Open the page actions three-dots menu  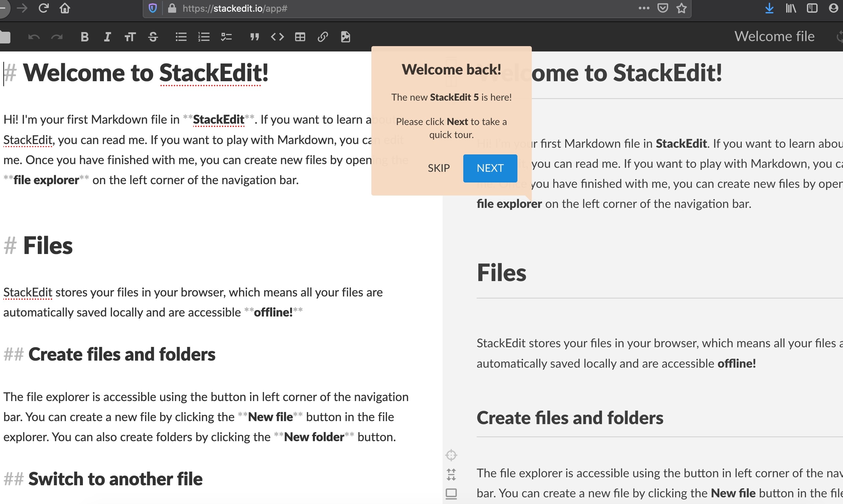tap(644, 8)
